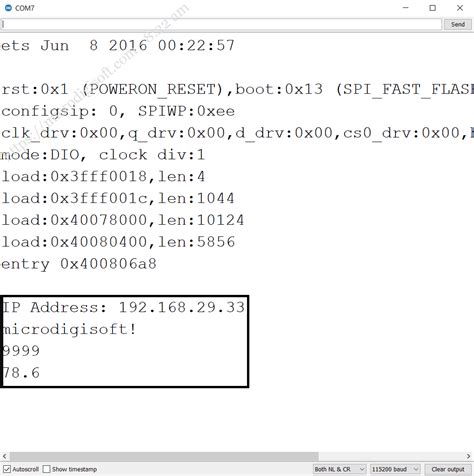Viewport: 474px width, 476px height.
Task: Click the Arduino logo icon in title bar
Action: point(8,8)
